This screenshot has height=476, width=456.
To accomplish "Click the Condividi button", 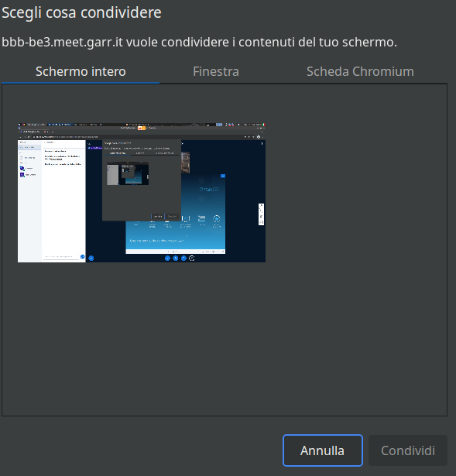I will click(408, 450).
